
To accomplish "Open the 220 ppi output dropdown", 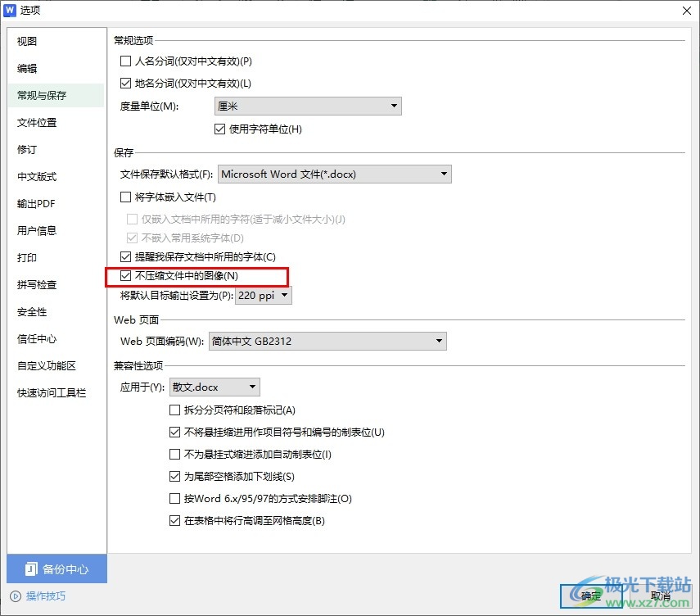I will click(x=264, y=295).
